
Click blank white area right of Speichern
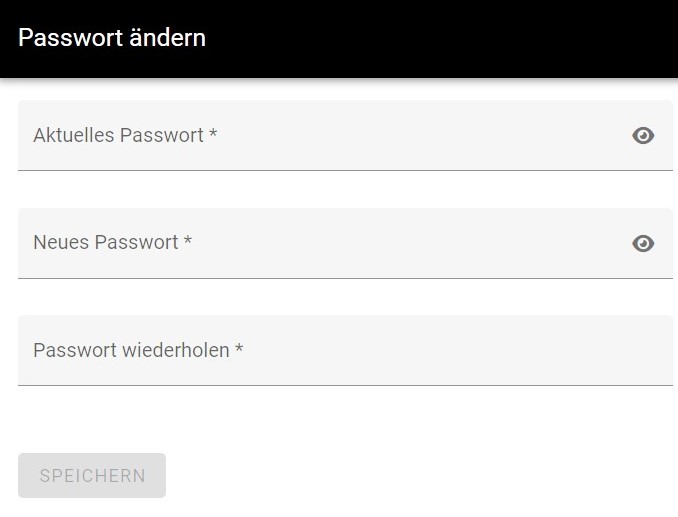420,475
